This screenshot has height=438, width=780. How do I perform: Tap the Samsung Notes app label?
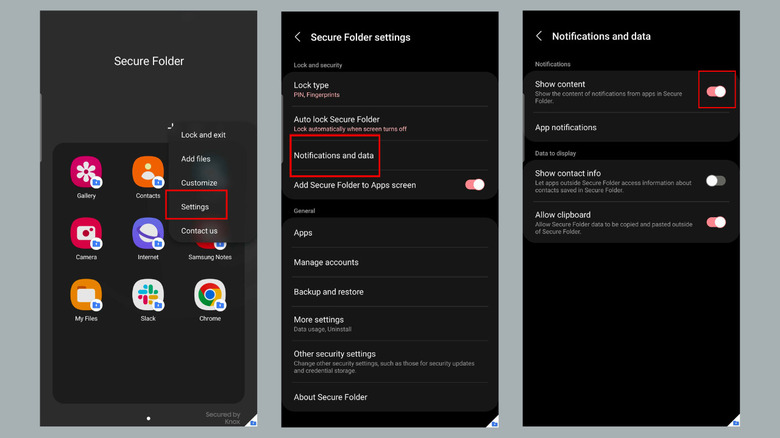(x=210, y=257)
